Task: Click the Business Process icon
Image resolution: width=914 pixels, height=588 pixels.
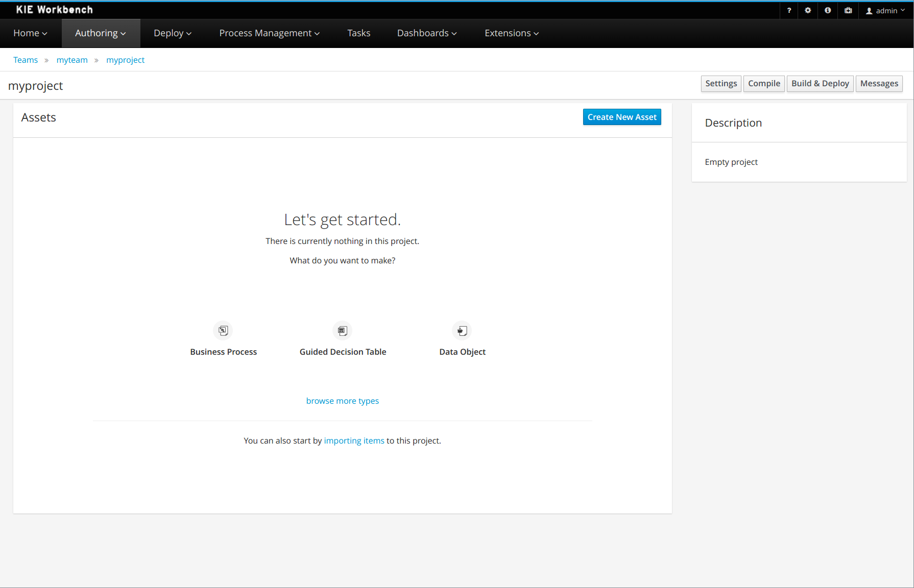Action: 223,331
